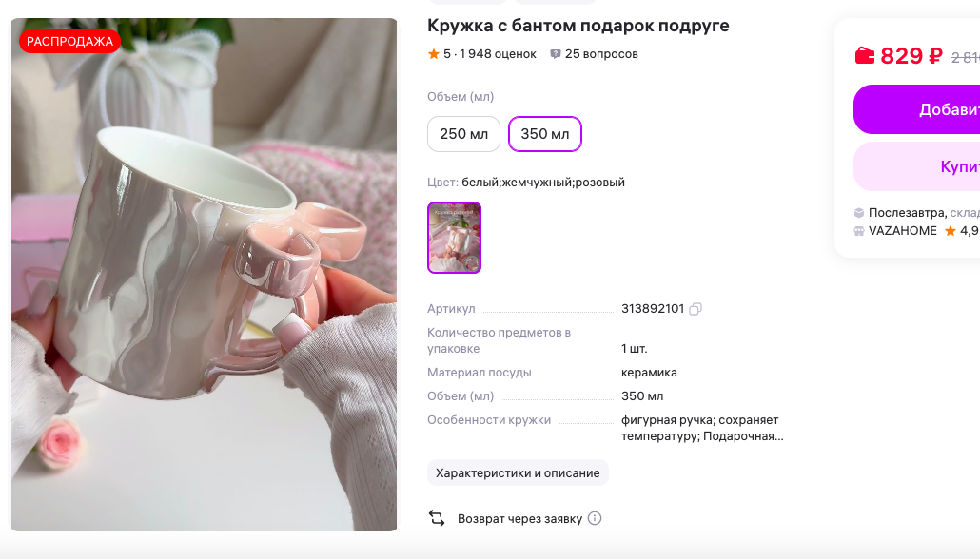Click the Купить buy now button
980x559 pixels.
pos(917,166)
